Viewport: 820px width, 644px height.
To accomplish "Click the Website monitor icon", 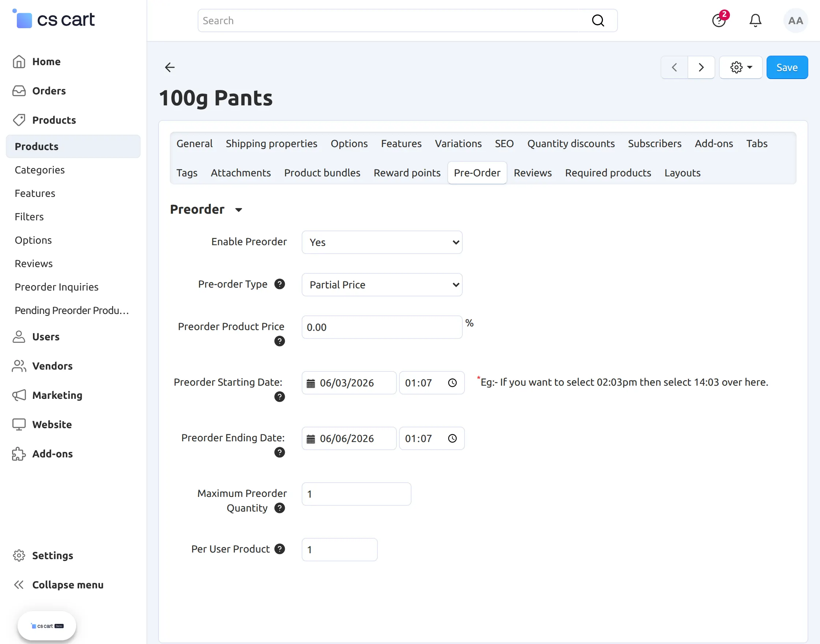I will [19, 424].
